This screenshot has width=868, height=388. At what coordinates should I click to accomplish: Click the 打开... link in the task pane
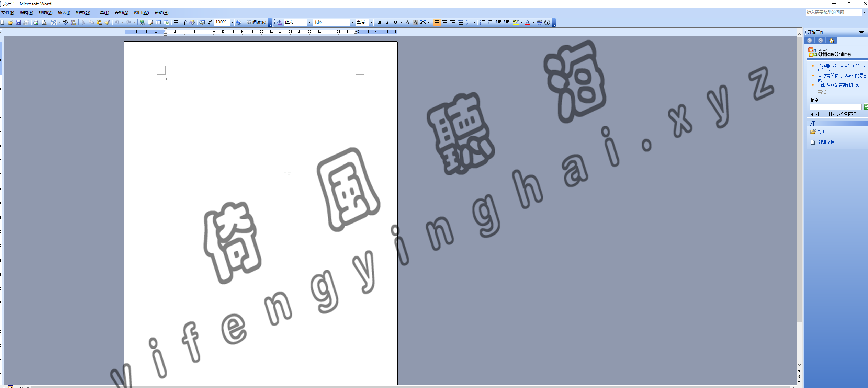(824, 132)
